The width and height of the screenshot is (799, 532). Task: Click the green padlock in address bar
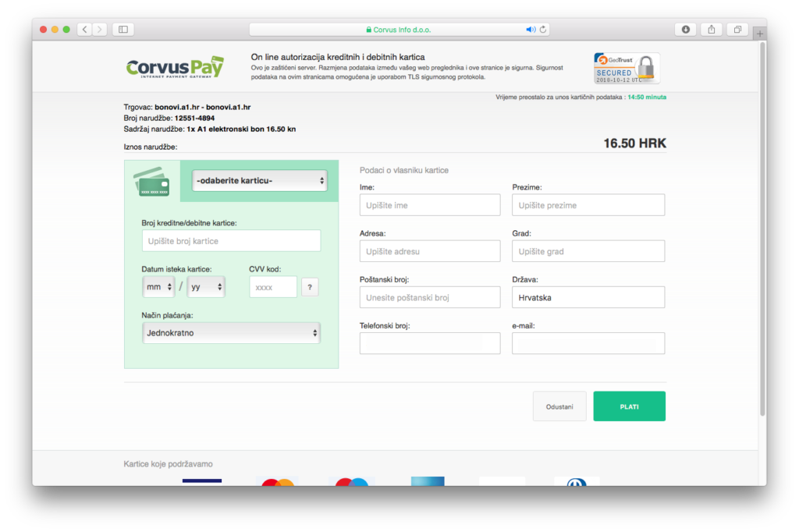[368, 30]
